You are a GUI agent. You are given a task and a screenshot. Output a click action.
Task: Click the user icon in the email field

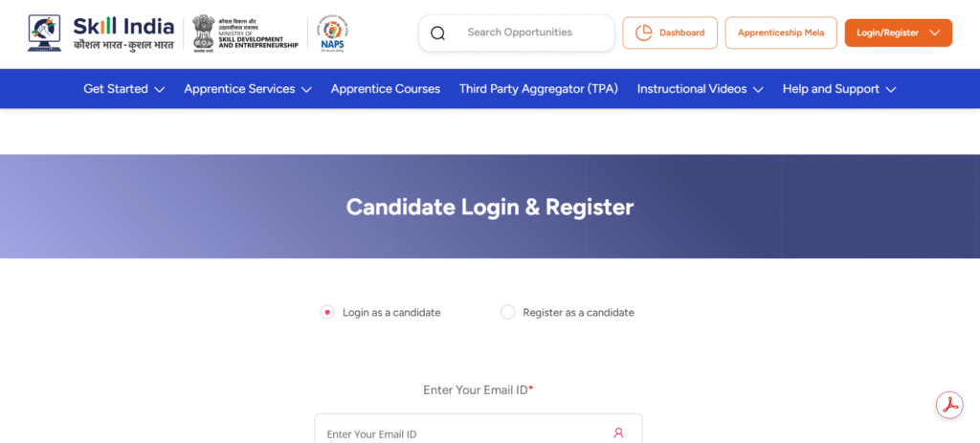[x=618, y=433]
